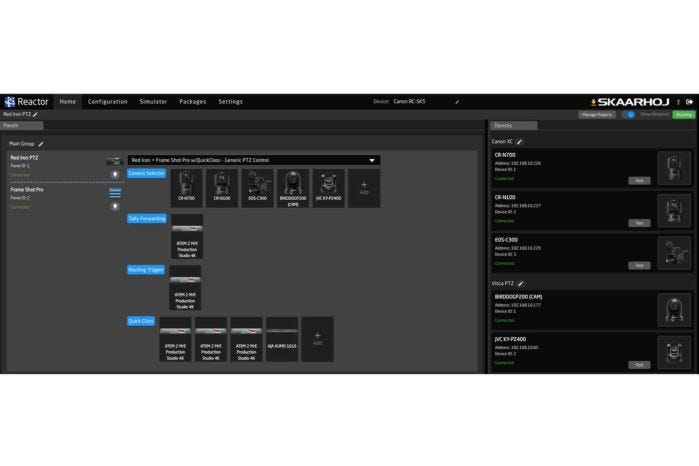Open the Settings tab
The height and width of the screenshot is (466, 699).
(230, 102)
